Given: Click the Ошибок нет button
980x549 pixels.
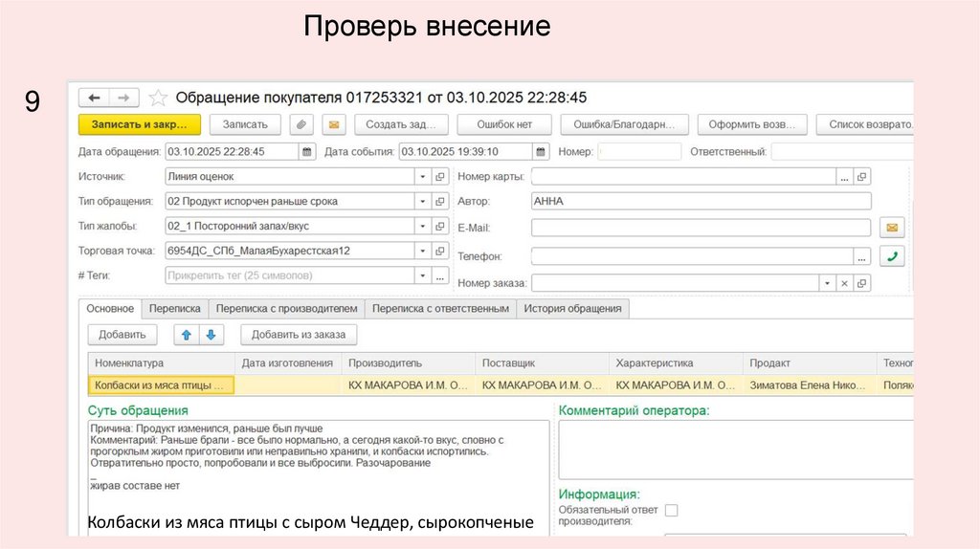Looking at the screenshot, I should [504, 124].
